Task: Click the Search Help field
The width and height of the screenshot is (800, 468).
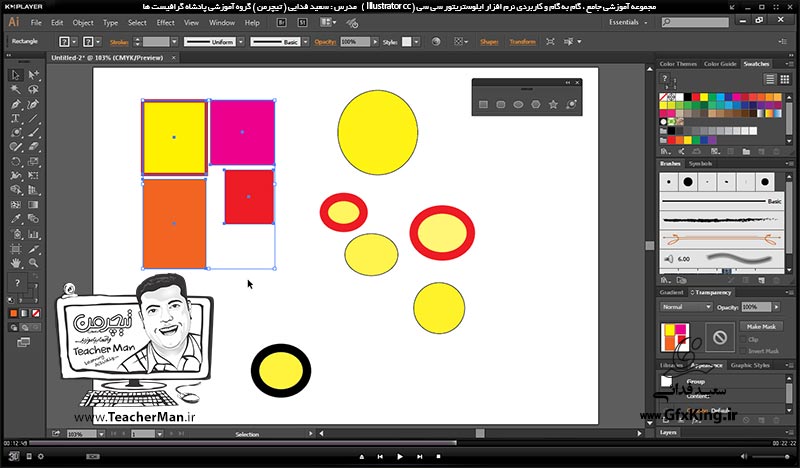Action: point(695,22)
